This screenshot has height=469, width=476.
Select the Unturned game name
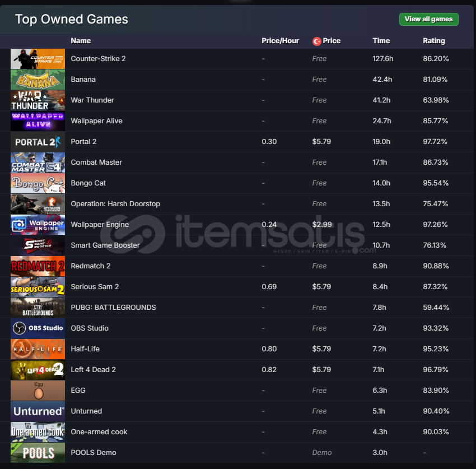click(x=86, y=411)
